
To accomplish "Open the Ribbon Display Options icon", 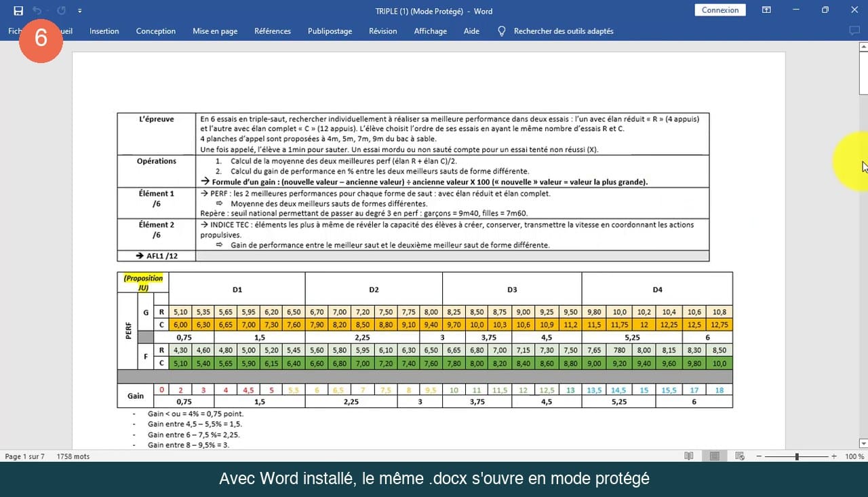I will 766,10.
